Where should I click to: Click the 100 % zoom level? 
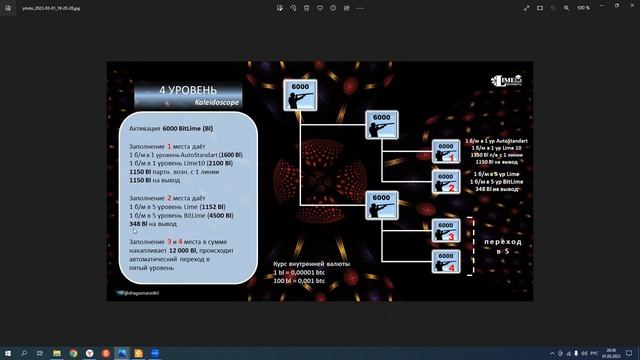(x=583, y=8)
